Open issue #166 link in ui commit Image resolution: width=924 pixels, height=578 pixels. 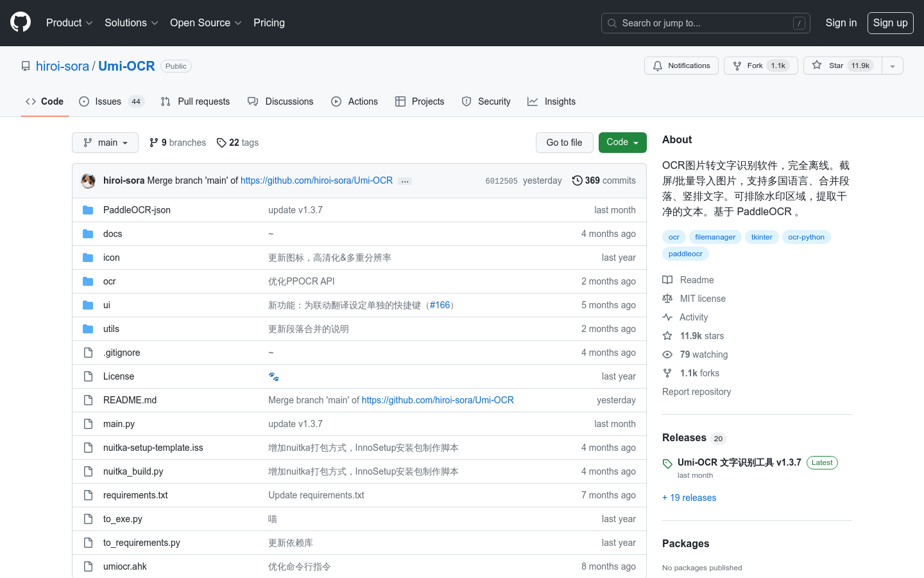(440, 305)
